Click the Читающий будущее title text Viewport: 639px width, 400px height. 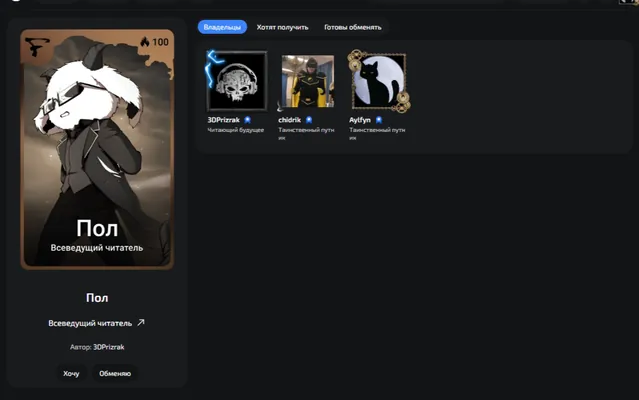(x=236, y=130)
